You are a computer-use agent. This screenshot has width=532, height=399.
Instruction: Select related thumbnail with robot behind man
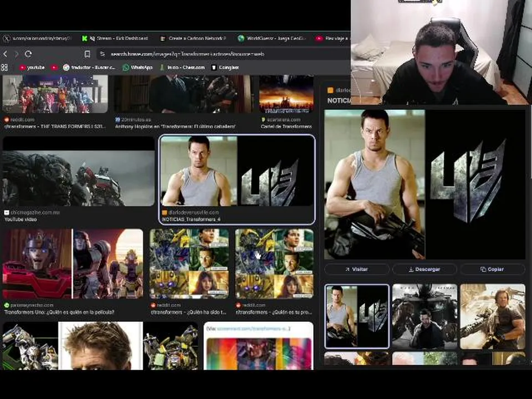click(424, 316)
